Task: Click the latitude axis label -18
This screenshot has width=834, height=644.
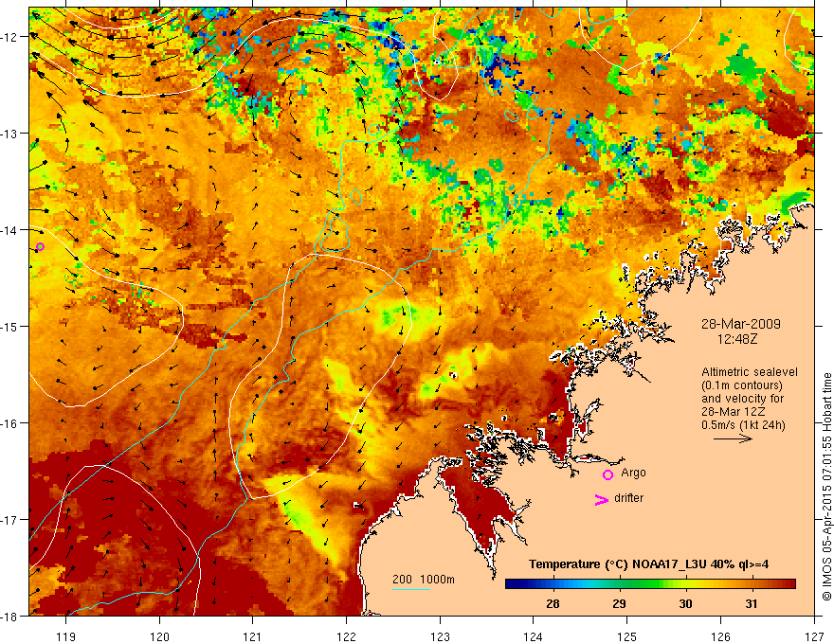Action: [x=10, y=616]
